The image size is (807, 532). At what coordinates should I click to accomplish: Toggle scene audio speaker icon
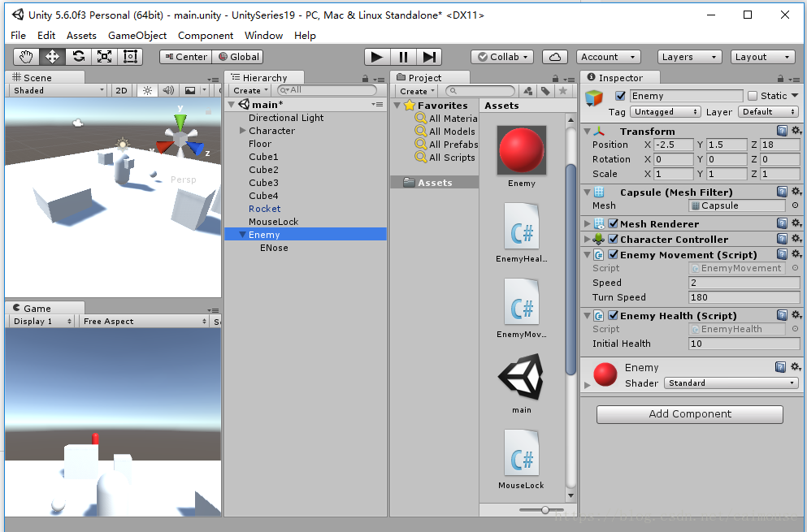(167, 90)
